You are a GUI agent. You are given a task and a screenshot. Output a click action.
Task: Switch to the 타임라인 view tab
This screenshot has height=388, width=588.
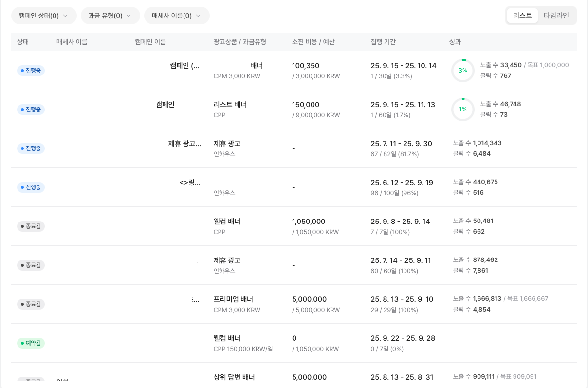[x=556, y=16]
